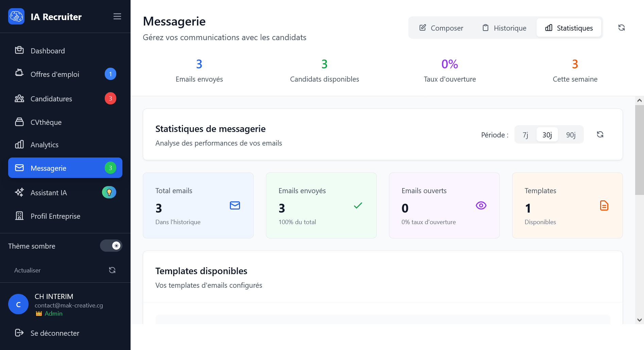
Task: Open the CVthèque section
Action: tap(46, 122)
